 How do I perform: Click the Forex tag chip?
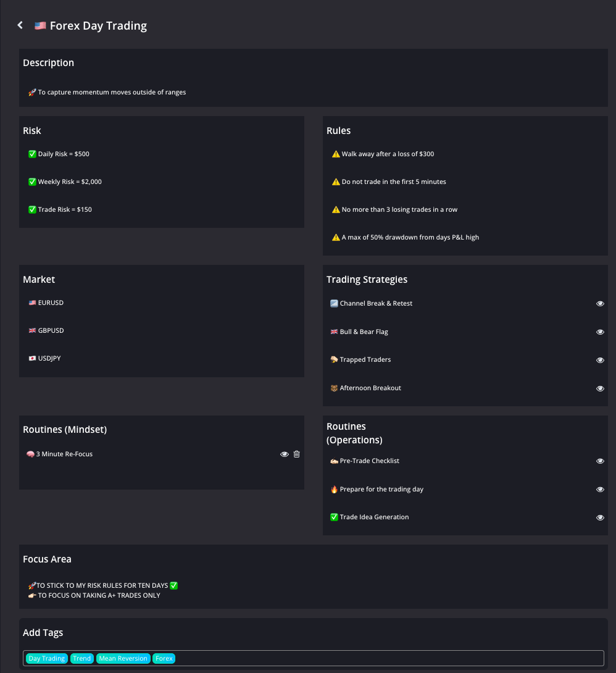tap(164, 658)
